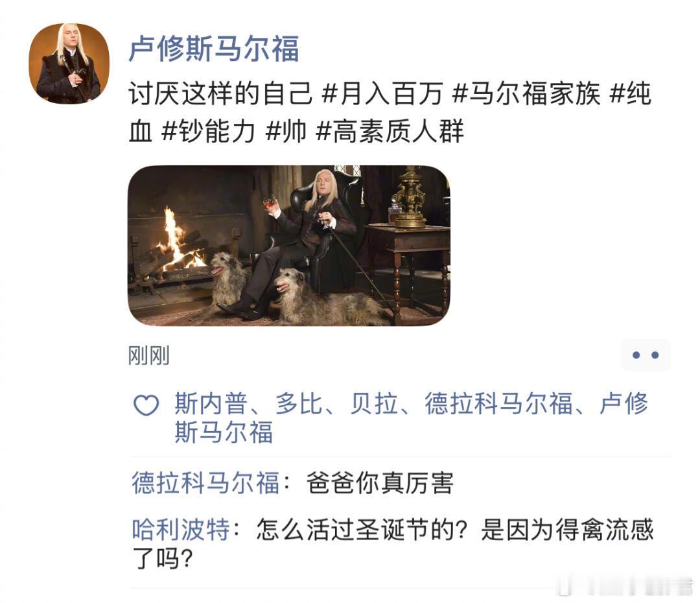Open hashtag #月入百万
700x603 pixels.
point(382,94)
